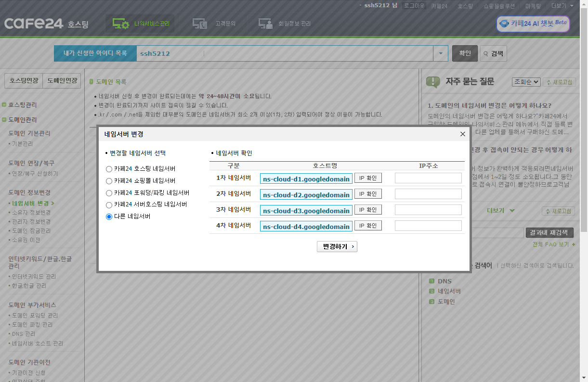Open 네임서버 변경 sidebar link
588x382 pixels.
32,204
